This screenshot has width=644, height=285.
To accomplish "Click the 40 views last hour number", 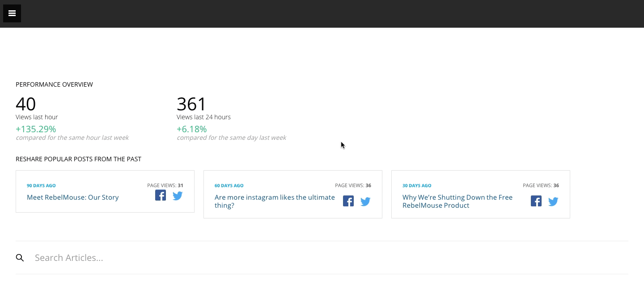I will click(25, 104).
